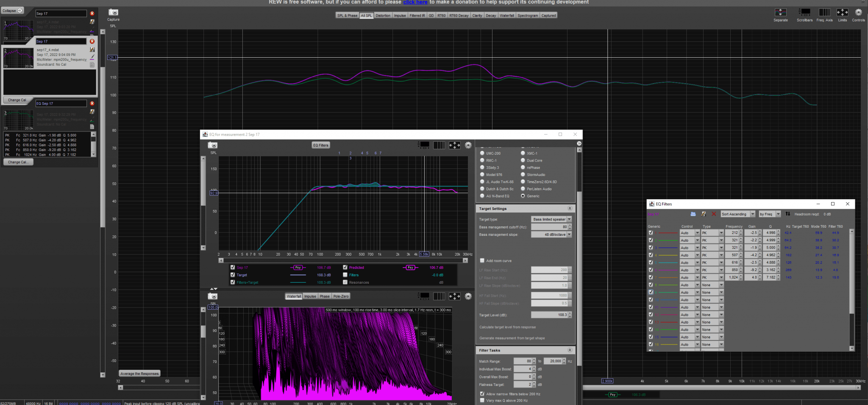Viewport: 868px width, 405px height.
Task: Click trace colour icon of measurement 2
Action: [92, 58]
